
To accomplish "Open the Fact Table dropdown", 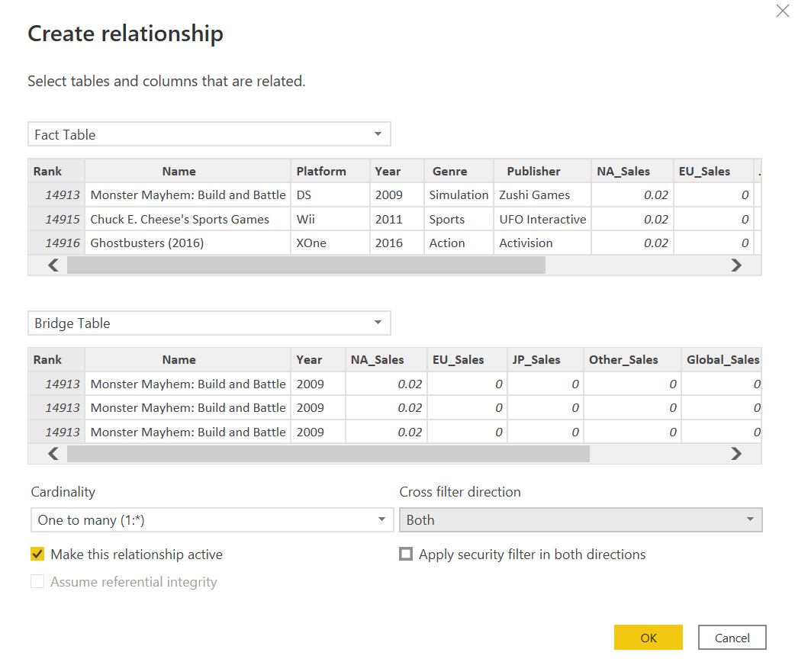I will (209, 134).
